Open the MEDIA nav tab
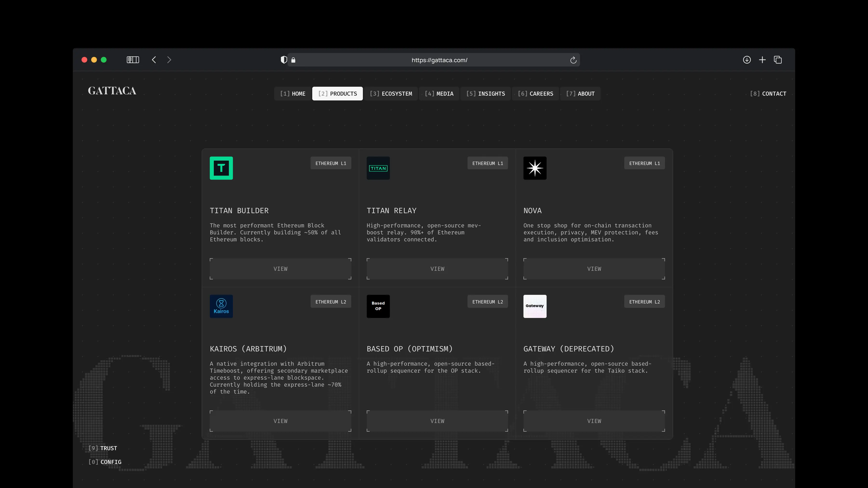 tap(439, 93)
